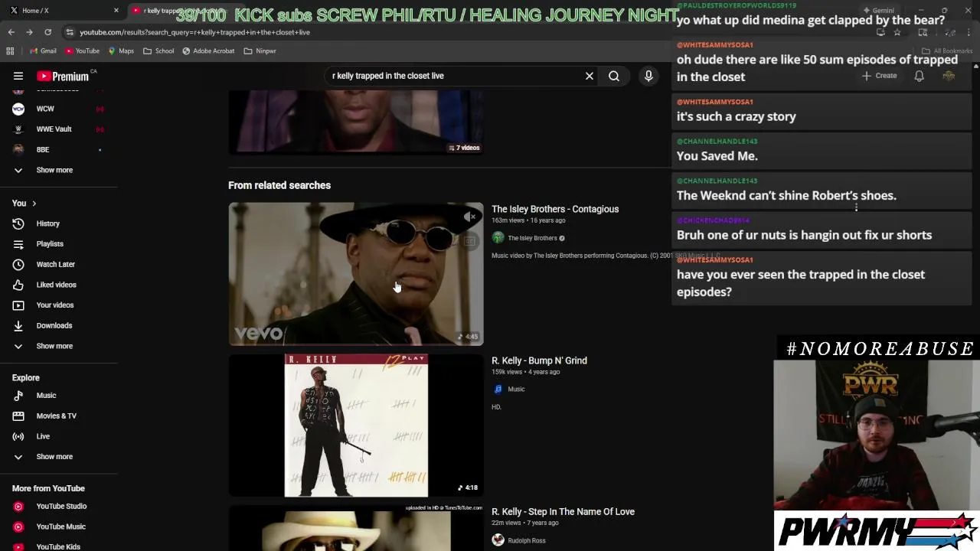Clear the search box with the X
Image resolution: width=980 pixels, height=551 pixels.
(x=590, y=76)
